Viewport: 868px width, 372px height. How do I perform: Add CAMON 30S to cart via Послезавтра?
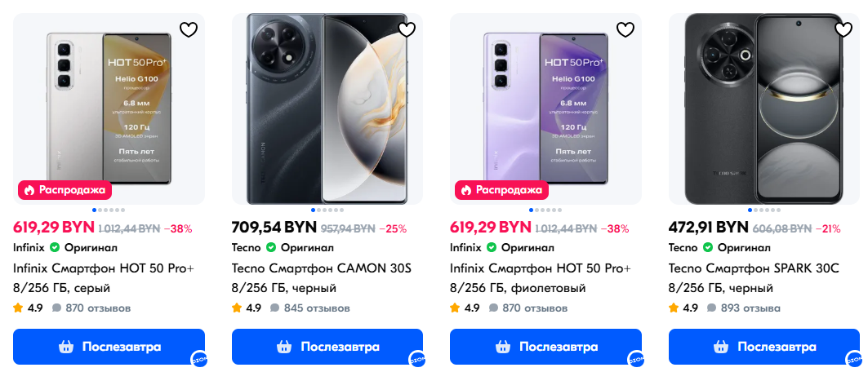327,347
